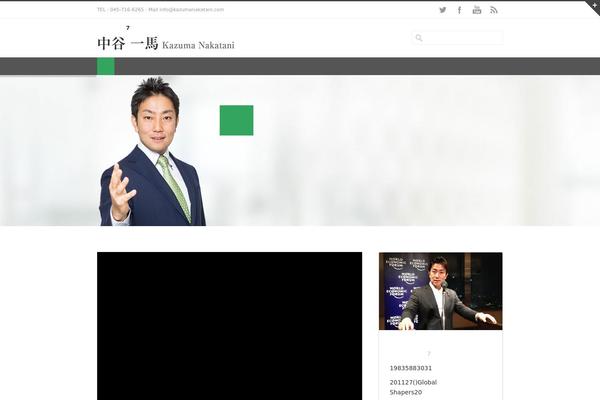Open the World Economic Forum speech photo
Viewport: 600px width, 400px height.
point(440,291)
